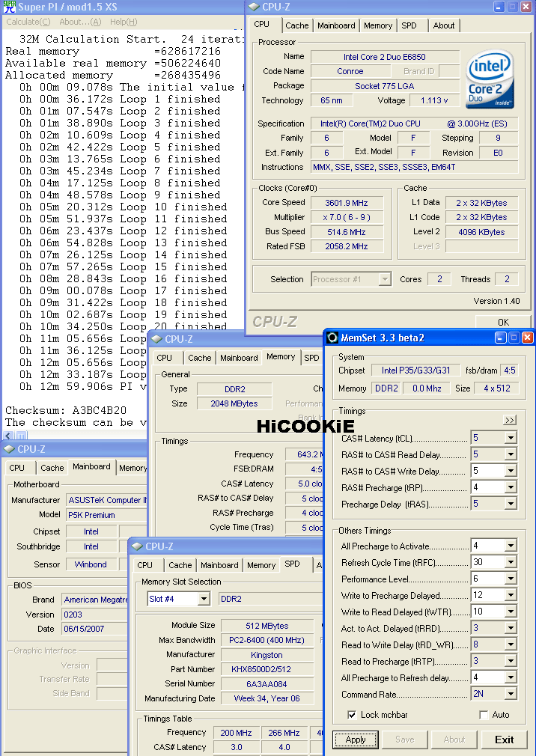Open the CAS# Latency (tCL) dropdown

tap(511, 439)
